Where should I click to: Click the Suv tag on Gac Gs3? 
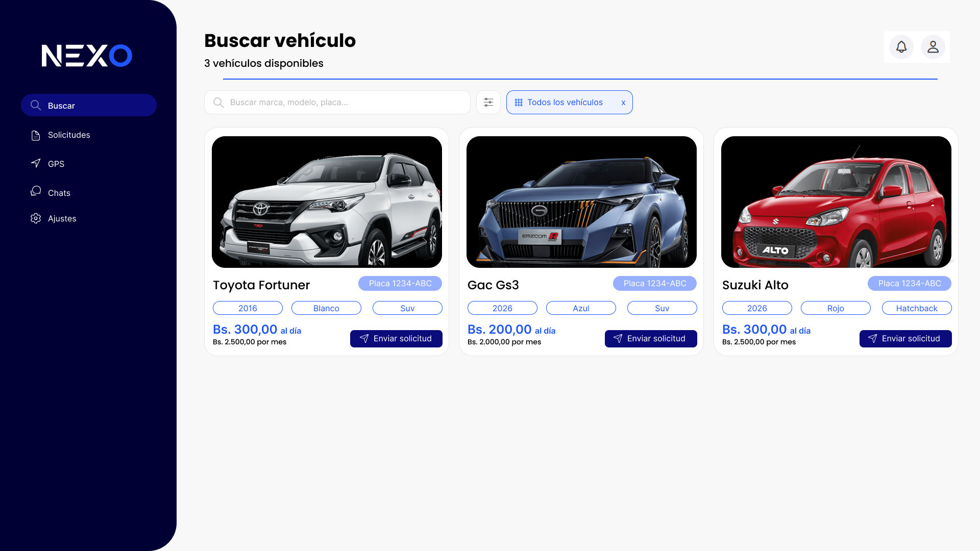[x=662, y=308]
